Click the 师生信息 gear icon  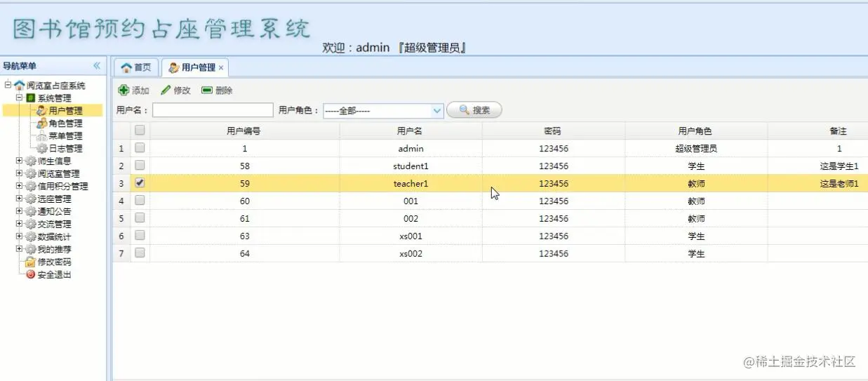click(x=30, y=161)
